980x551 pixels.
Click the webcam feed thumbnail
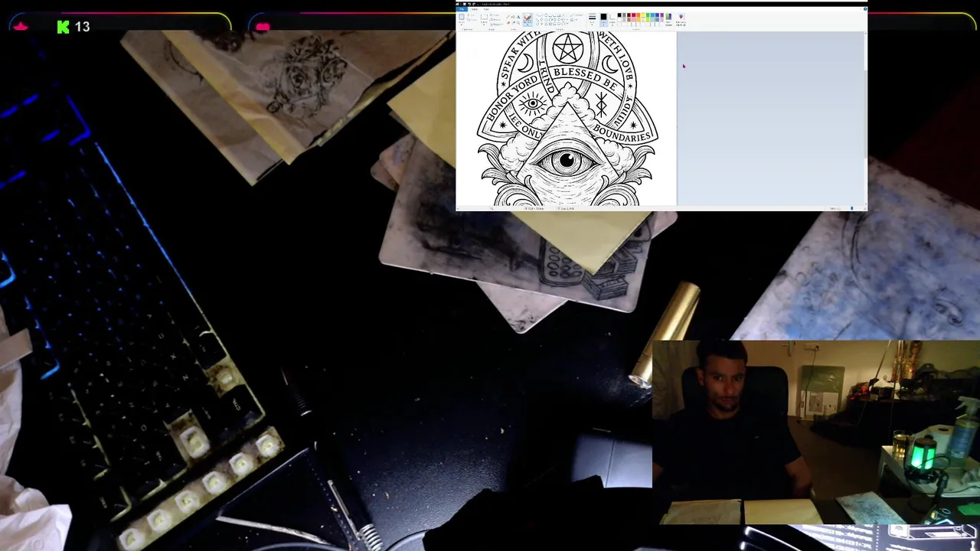point(816,433)
